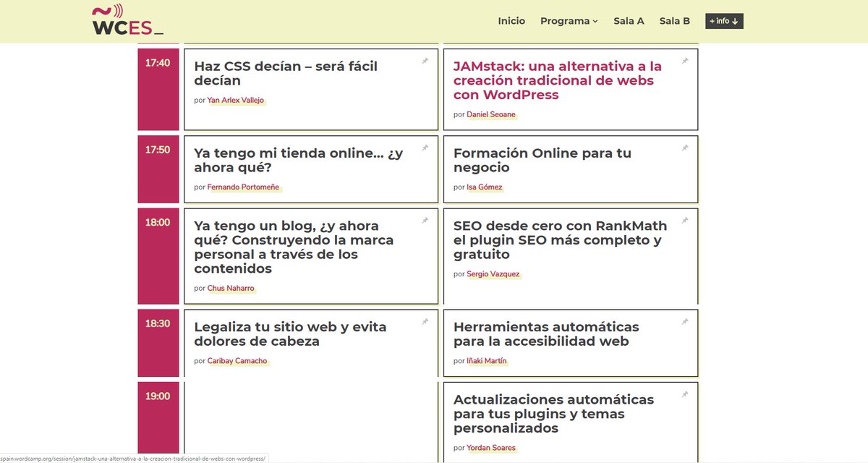View speaker Caribay Camacho
The height and width of the screenshot is (463, 868).
237,361
